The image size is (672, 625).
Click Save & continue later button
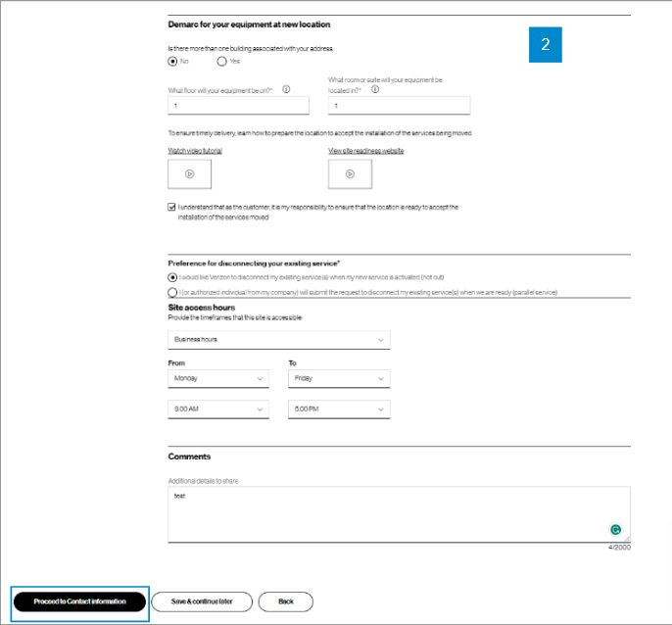click(202, 601)
